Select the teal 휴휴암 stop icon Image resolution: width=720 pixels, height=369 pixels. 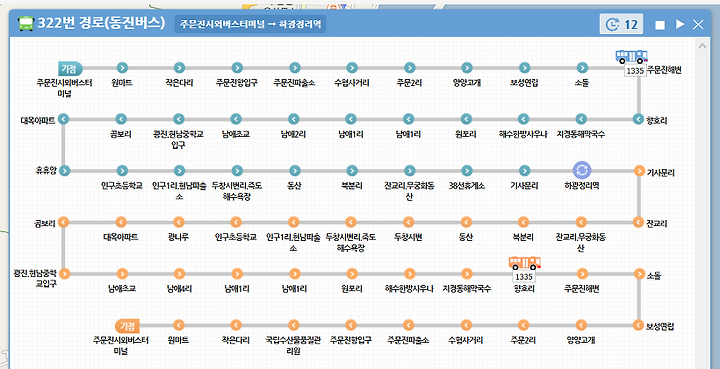[64, 171]
